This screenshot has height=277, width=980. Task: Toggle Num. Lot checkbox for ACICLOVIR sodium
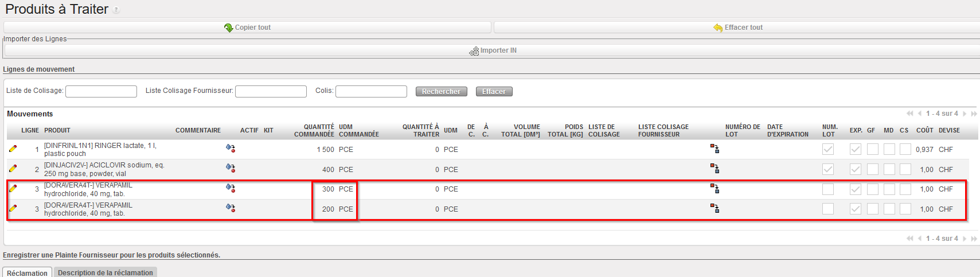828,169
